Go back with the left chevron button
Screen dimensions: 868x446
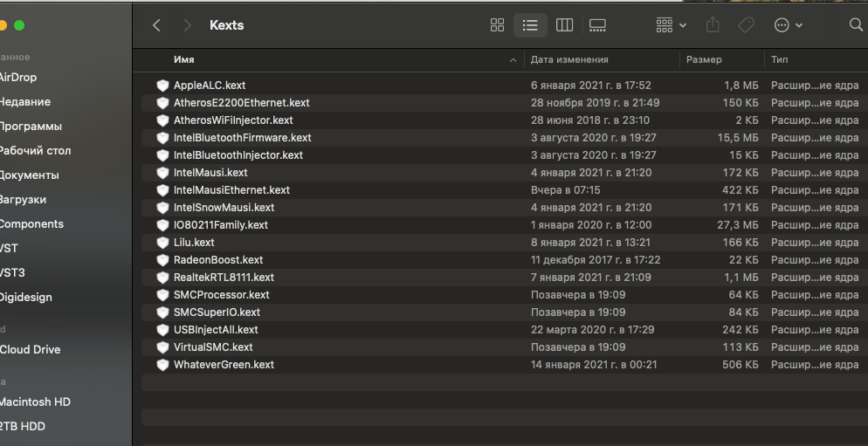click(x=156, y=25)
